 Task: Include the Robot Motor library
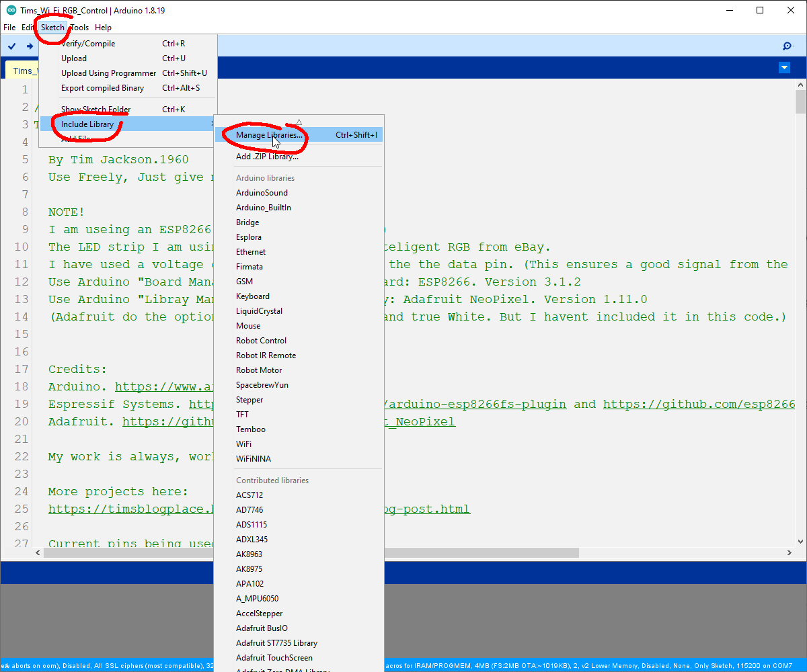[x=299, y=370]
